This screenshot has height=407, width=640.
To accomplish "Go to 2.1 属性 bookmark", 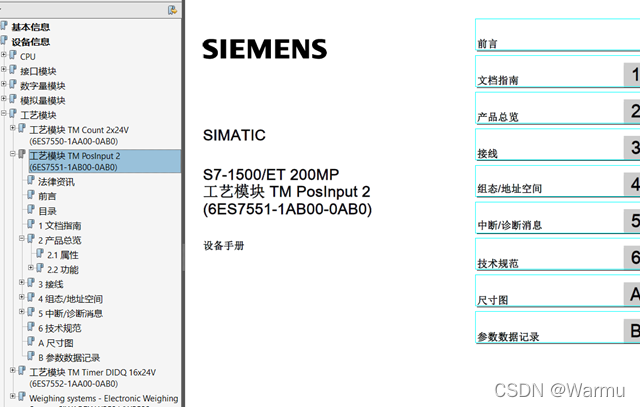I will (63, 255).
